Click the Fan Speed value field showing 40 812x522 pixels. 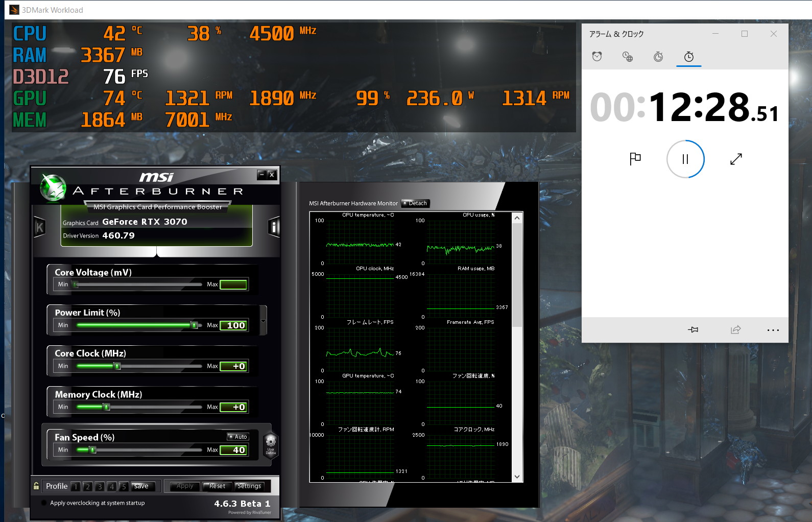tap(234, 450)
